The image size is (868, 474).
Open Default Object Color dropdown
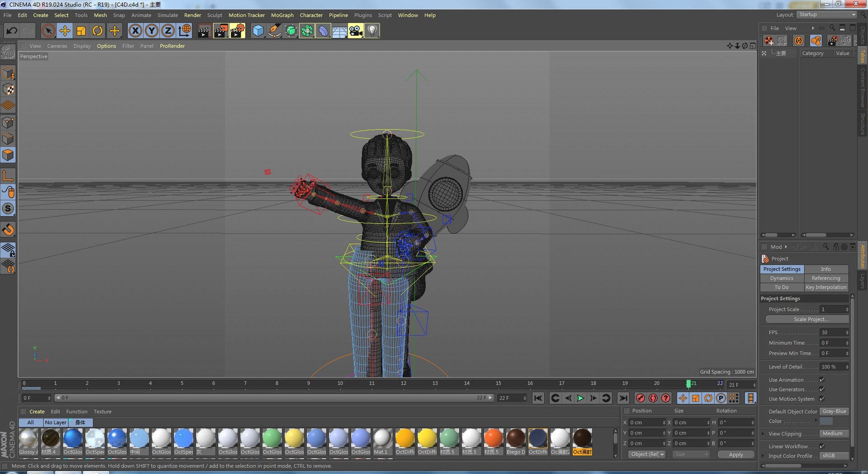click(x=834, y=412)
